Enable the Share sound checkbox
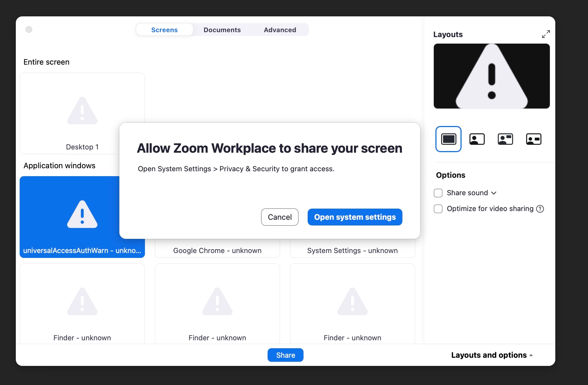The height and width of the screenshot is (385, 588). (x=438, y=193)
